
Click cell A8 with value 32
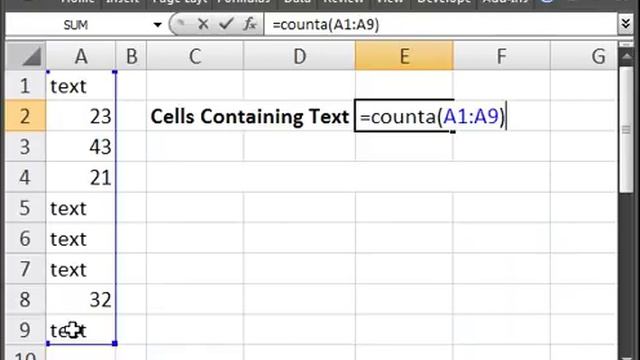click(x=81, y=300)
